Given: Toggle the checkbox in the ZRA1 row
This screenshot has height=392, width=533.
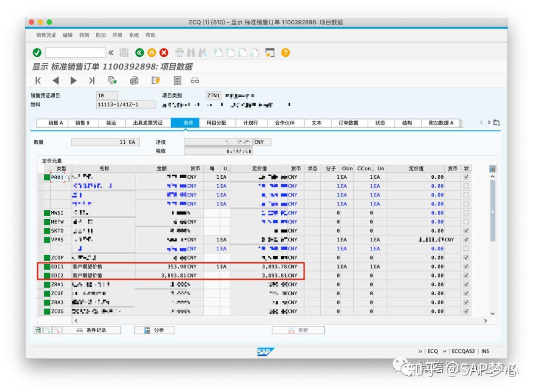Looking at the screenshot, I should tap(466, 284).
